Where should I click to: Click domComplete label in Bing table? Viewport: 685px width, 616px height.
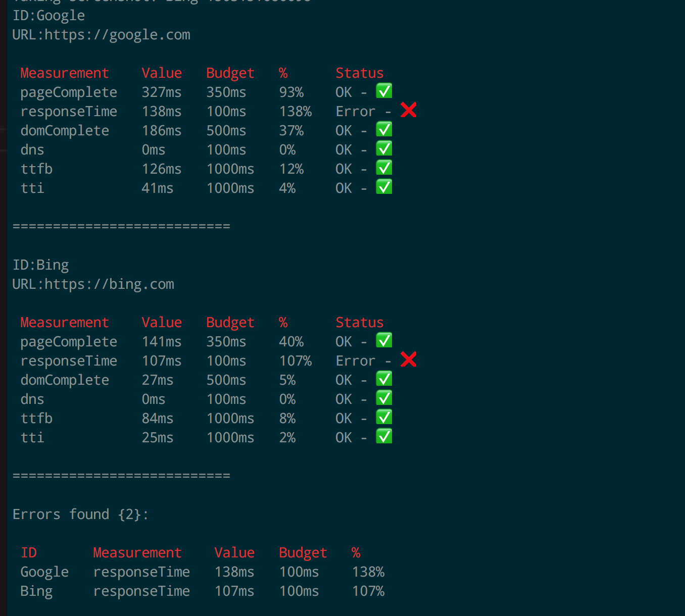click(65, 381)
